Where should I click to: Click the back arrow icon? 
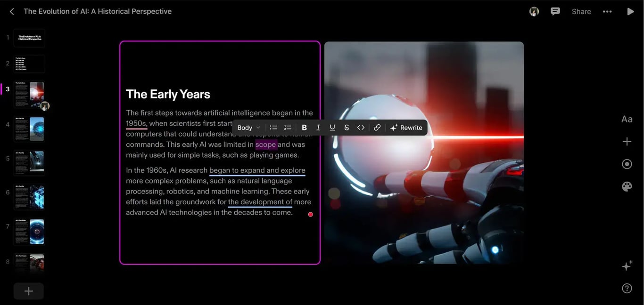point(12,11)
